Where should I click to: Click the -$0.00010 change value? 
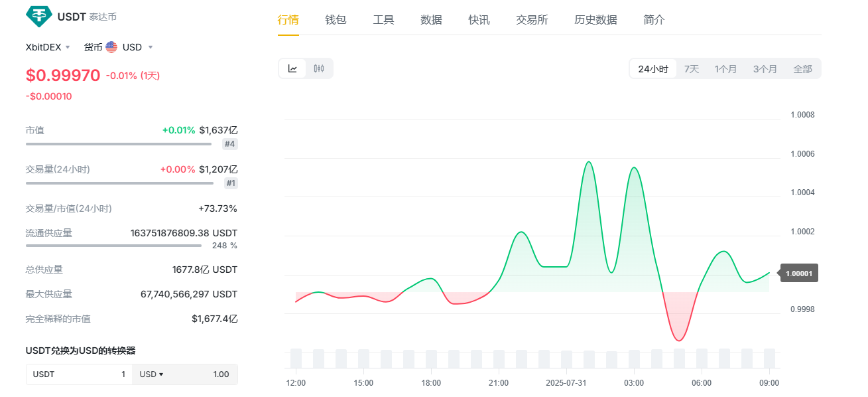pos(48,96)
